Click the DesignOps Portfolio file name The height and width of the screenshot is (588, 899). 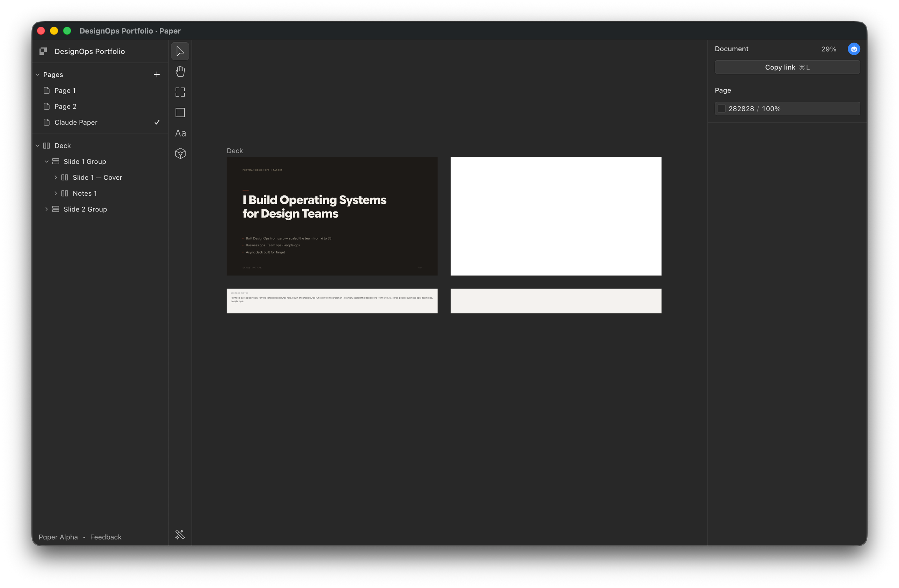90,51
